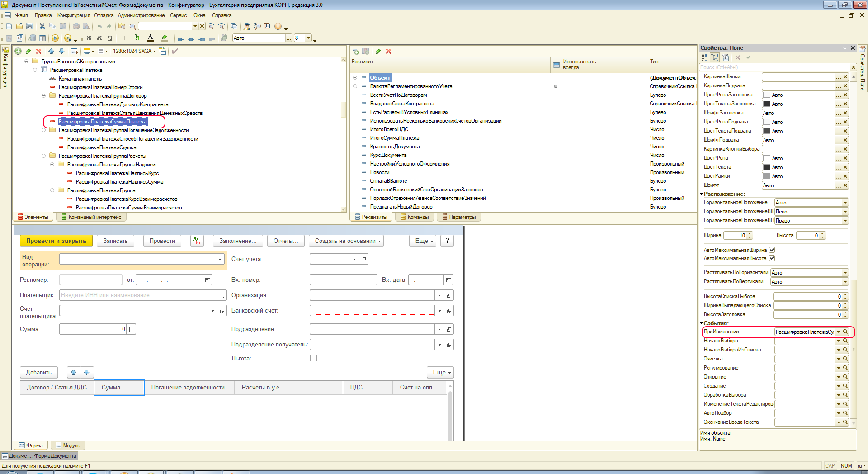The height and width of the screenshot is (474, 868).
Task: Open the Вид операции dropdown on the form
Action: click(220, 259)
